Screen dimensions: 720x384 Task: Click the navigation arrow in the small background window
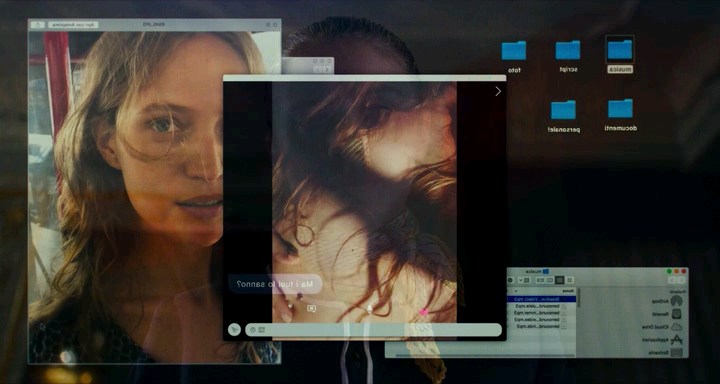tap(327, 69)
